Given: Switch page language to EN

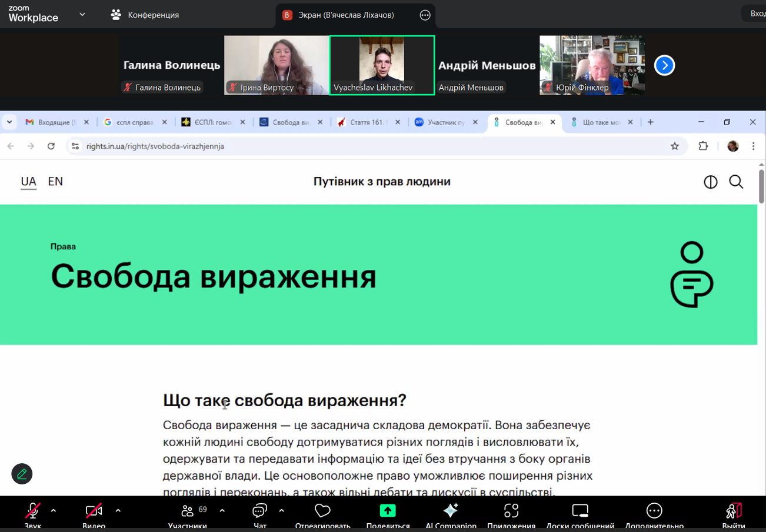Looking at the screenshot, I should point(55,182).
